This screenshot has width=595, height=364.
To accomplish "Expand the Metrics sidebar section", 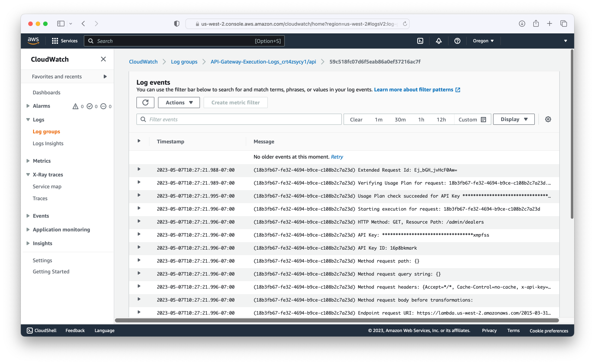I will [28, 161].
